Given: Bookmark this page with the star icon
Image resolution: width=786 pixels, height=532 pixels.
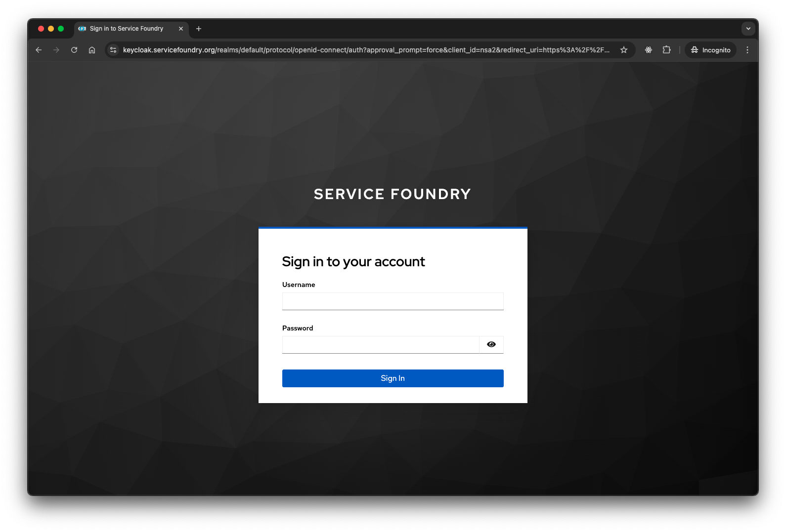Looking at the screenshot, I should [x=624, y=50].
